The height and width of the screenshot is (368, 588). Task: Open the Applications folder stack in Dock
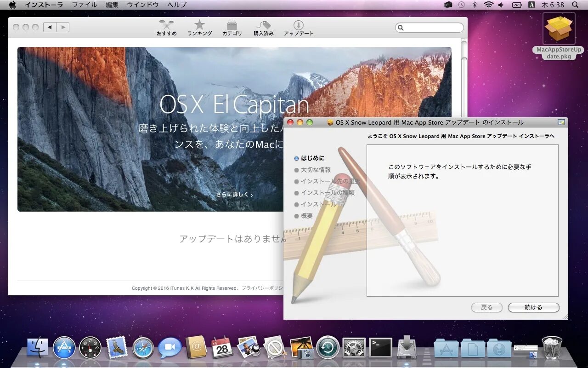click(x=446, y=348)
